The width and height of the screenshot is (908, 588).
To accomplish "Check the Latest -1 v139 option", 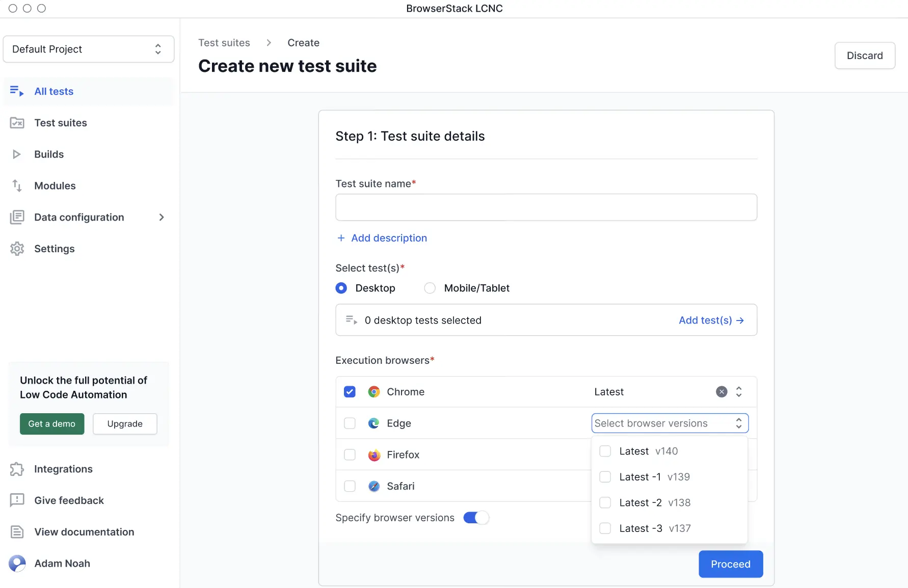I will point(605,477).
